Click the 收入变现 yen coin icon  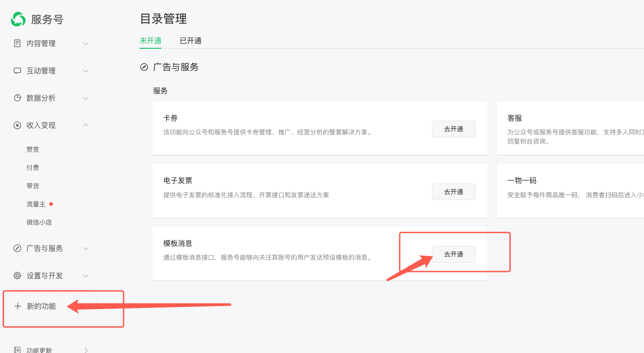17,125
